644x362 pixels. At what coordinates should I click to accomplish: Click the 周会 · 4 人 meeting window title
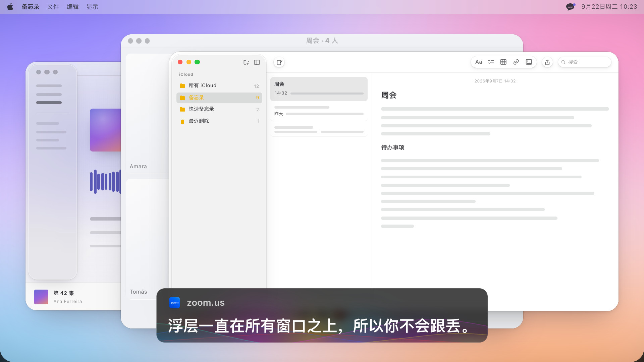click(322, 41)
